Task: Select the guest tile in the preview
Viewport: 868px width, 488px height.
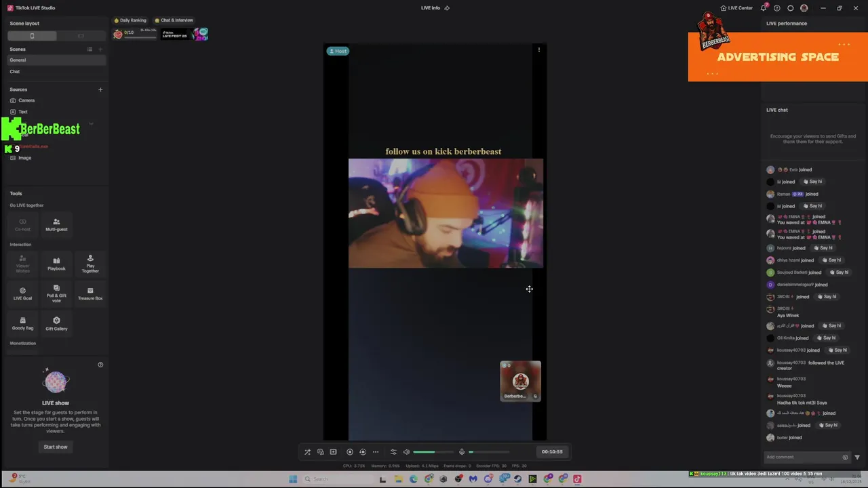Action: pos(520,381)
